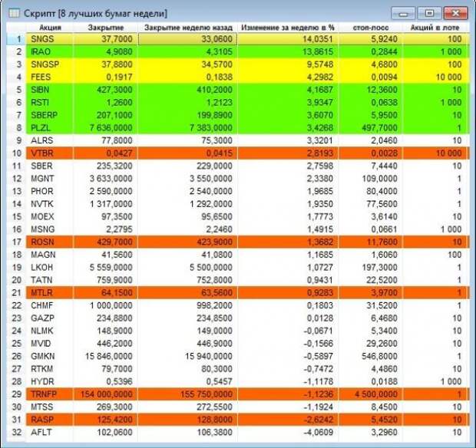The image size is (476, 448).
Task: Click row number 1 header
Action: tap(17, 39)
